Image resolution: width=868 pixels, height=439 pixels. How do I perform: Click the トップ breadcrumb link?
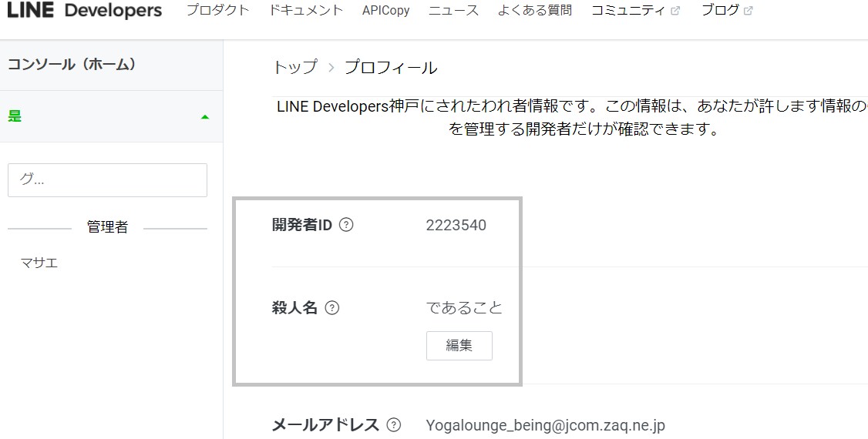coord(295,68)
